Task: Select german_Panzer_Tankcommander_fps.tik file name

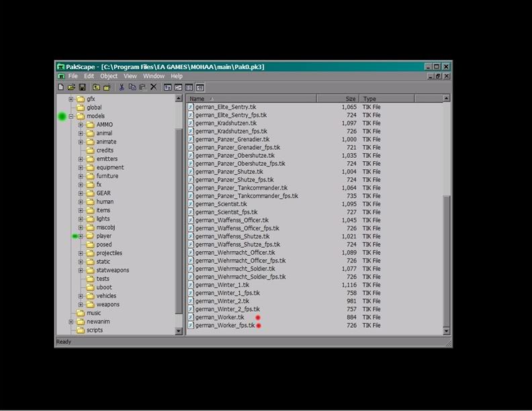Action: tap(247, 195)
